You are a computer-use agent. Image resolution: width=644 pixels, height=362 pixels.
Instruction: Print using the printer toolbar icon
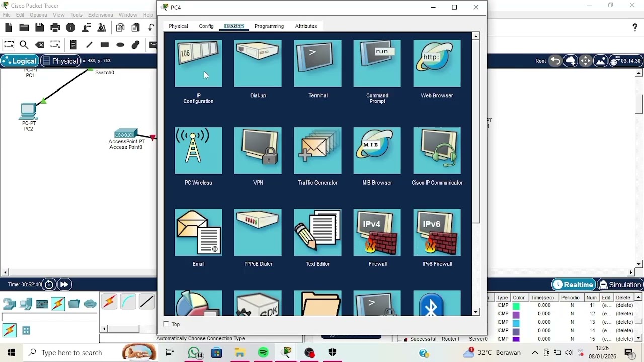tap(55, 28)
